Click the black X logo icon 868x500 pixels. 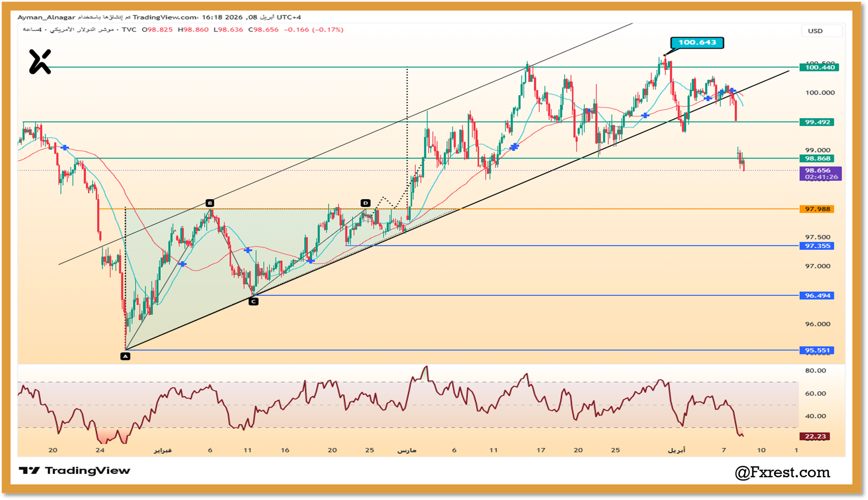coord(40,61)
